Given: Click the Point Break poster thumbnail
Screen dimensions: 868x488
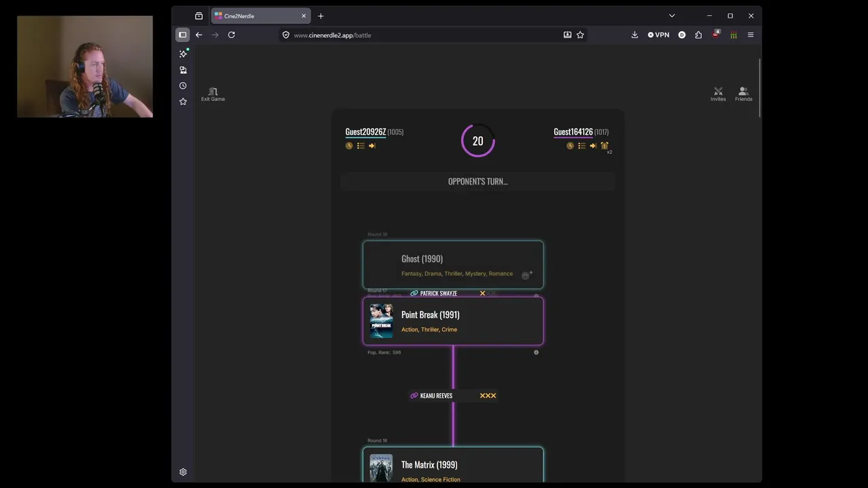Looking at the screenshot, I should [381, 321].
